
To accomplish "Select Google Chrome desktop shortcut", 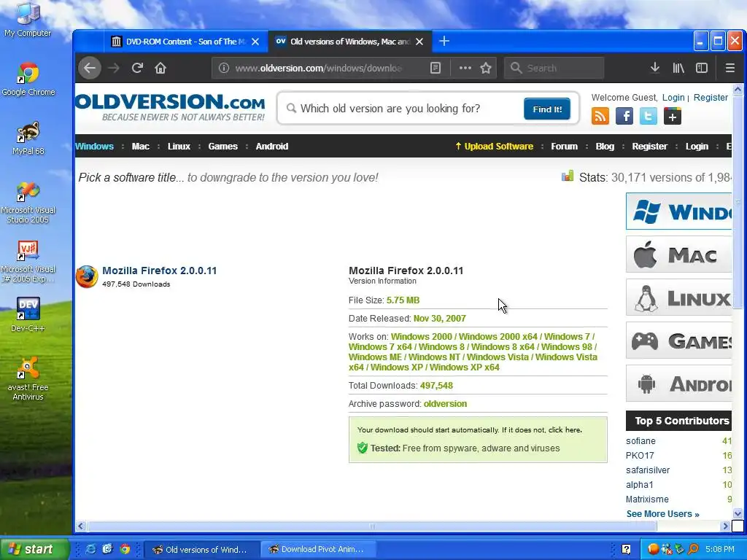I will [28, 79].
